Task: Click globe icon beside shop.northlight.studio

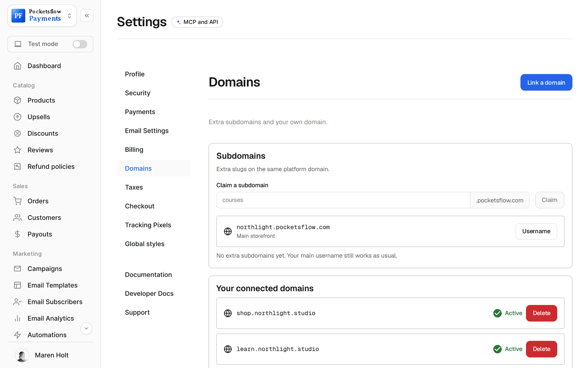Action: (228, 313)
